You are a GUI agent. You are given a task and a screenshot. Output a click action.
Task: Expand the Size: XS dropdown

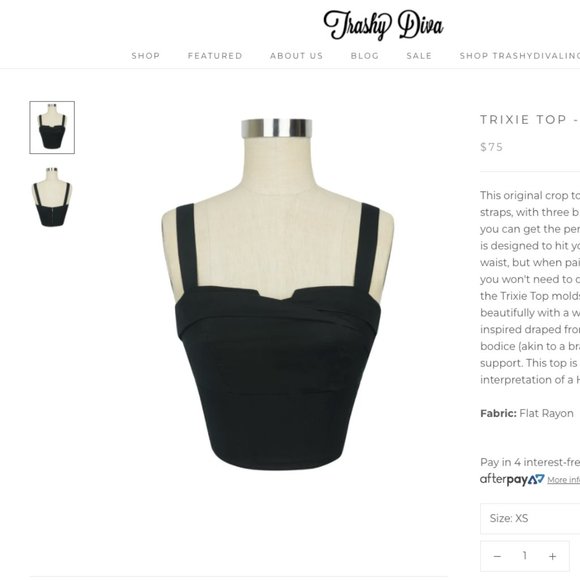[530, 518]
